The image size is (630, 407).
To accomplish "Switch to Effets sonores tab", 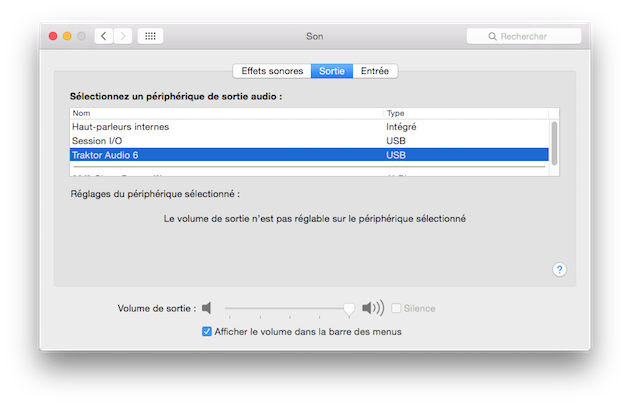I will [x=272, y=71].
